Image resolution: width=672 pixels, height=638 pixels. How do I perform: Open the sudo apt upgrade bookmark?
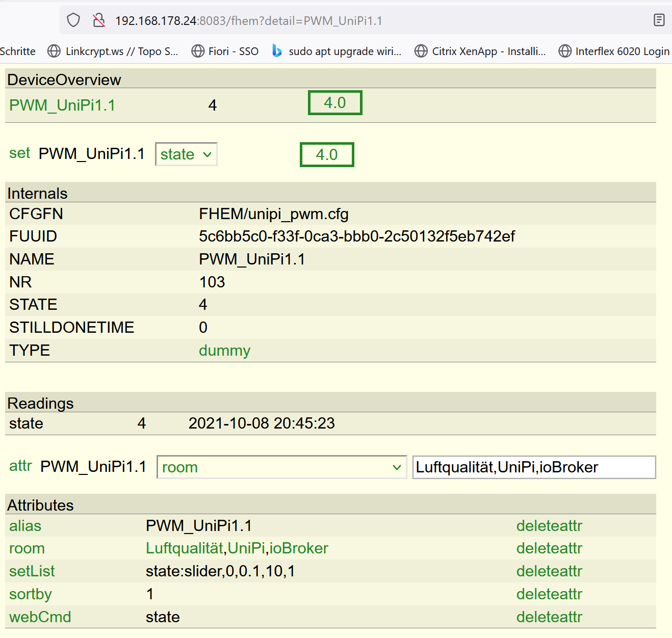(x=337, y=51)
